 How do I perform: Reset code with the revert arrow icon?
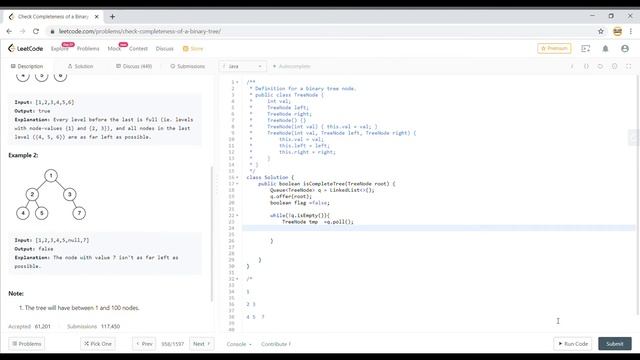pos(600,66)
